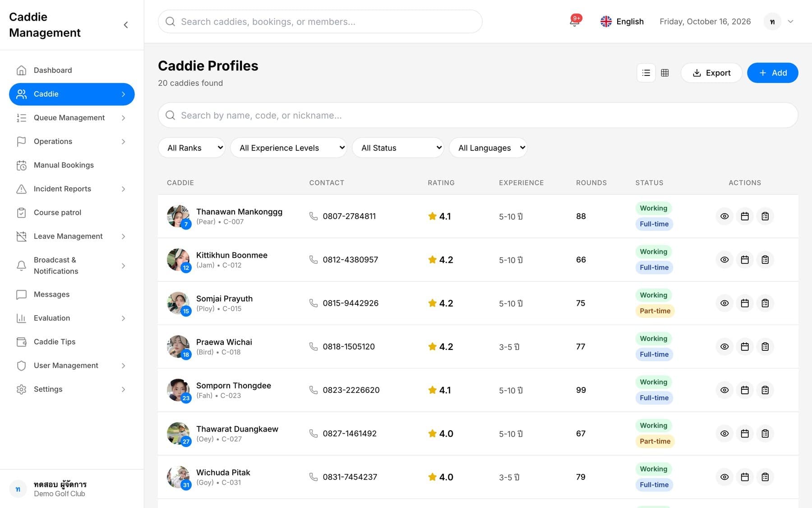Open the All Status filter dropdown
812x508 pixels.
398,148
